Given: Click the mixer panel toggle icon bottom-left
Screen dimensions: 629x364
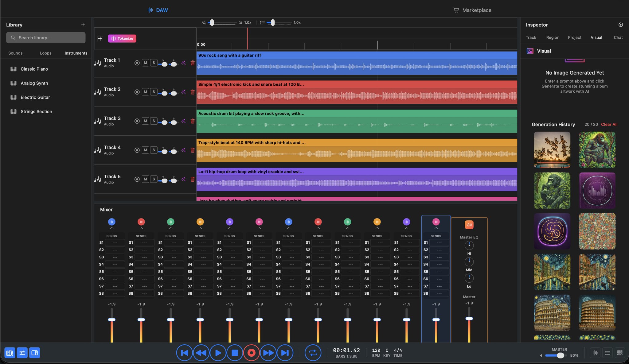Looking at the screenshot, I should click(22, 353).
